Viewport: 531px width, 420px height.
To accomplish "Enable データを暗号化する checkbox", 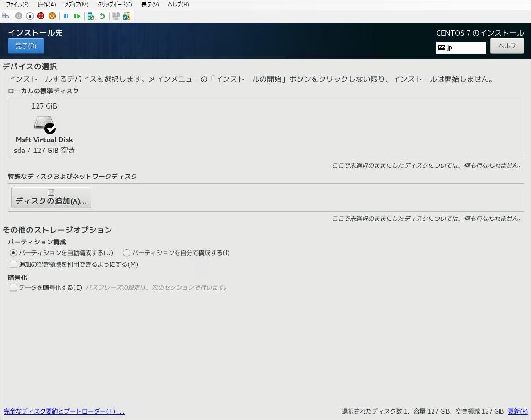I will [x=13, y=287].
